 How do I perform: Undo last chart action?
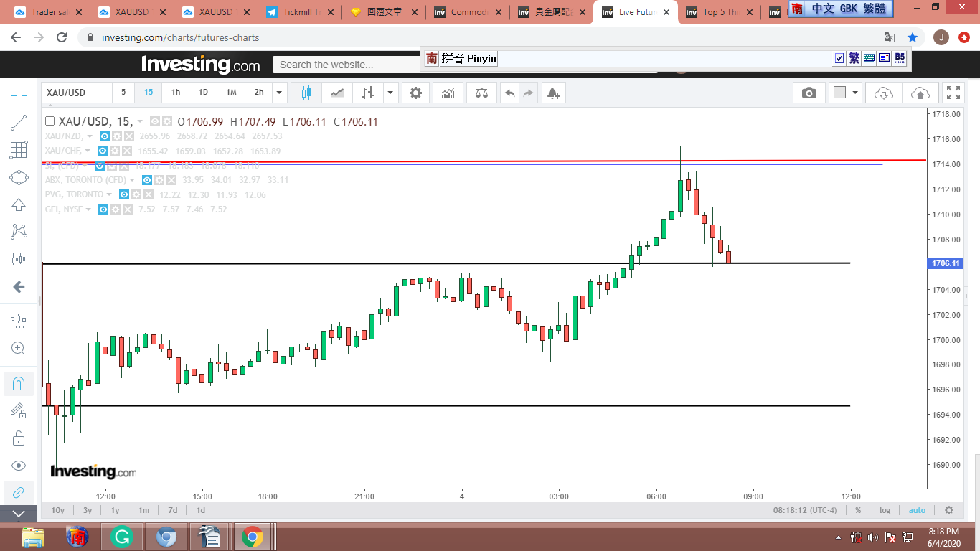(x=509, y=93)
